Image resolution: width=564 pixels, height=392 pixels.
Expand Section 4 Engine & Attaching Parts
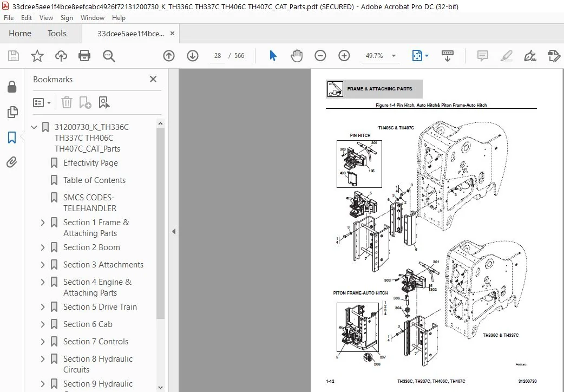43,282
